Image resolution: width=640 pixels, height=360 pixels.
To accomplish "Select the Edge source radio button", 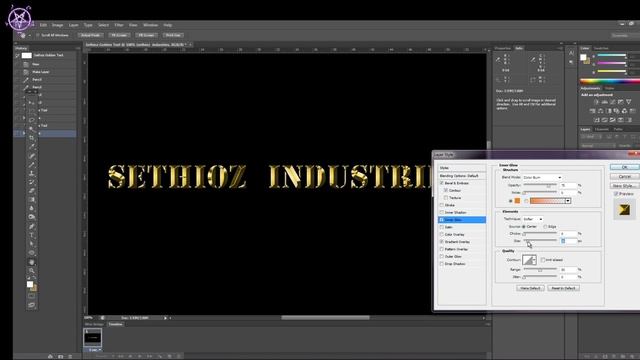I will pyautogui.click(x=545, y=227).
